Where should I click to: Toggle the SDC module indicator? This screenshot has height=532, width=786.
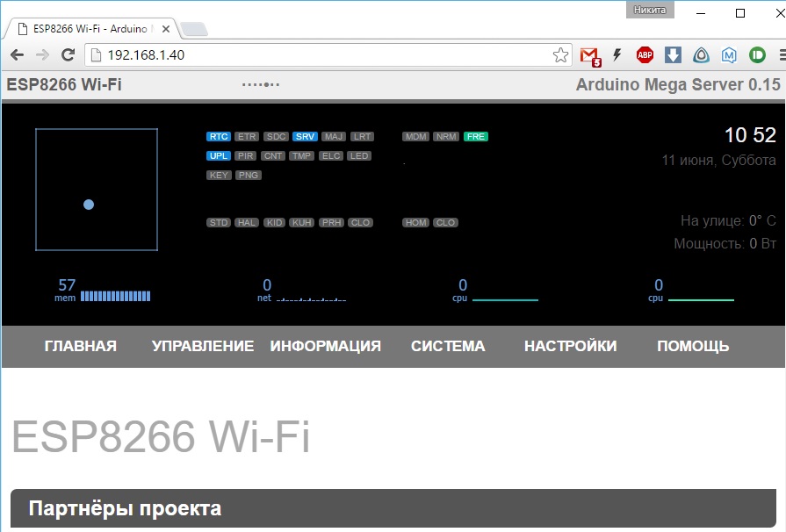[x=276, y=137]
